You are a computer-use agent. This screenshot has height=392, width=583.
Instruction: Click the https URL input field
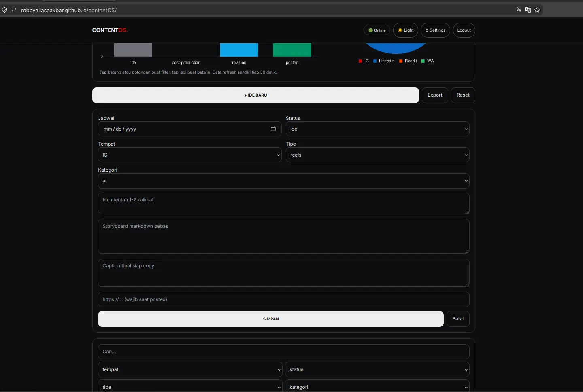pyautogui.click(x=284, y=299)
